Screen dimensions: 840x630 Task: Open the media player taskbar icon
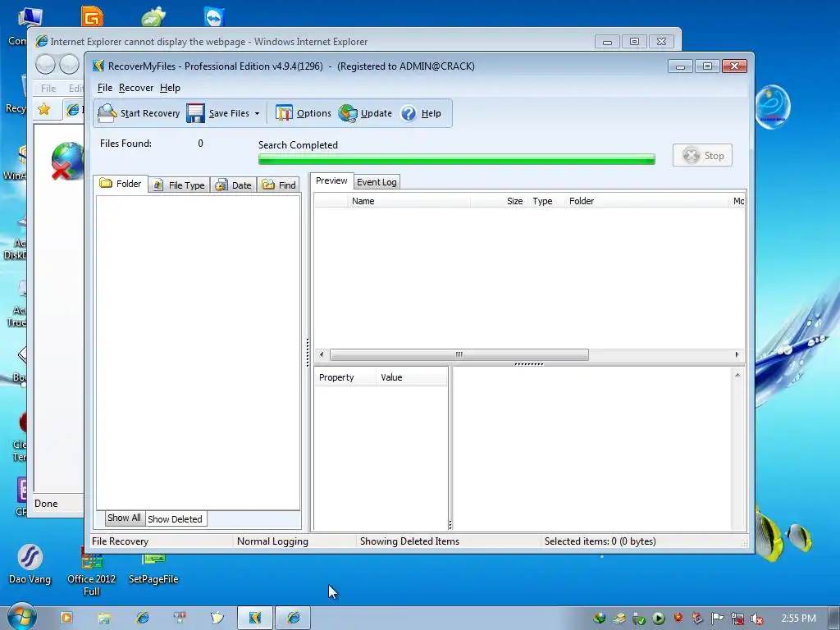(66, 618)
